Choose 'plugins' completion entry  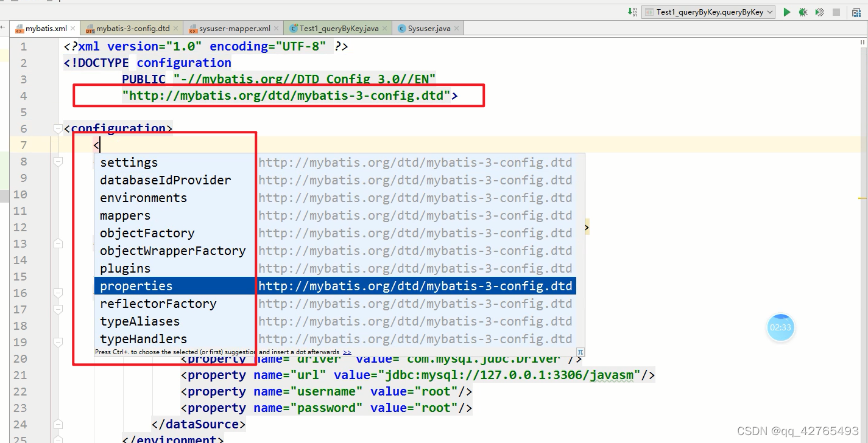tap(335, 268)
